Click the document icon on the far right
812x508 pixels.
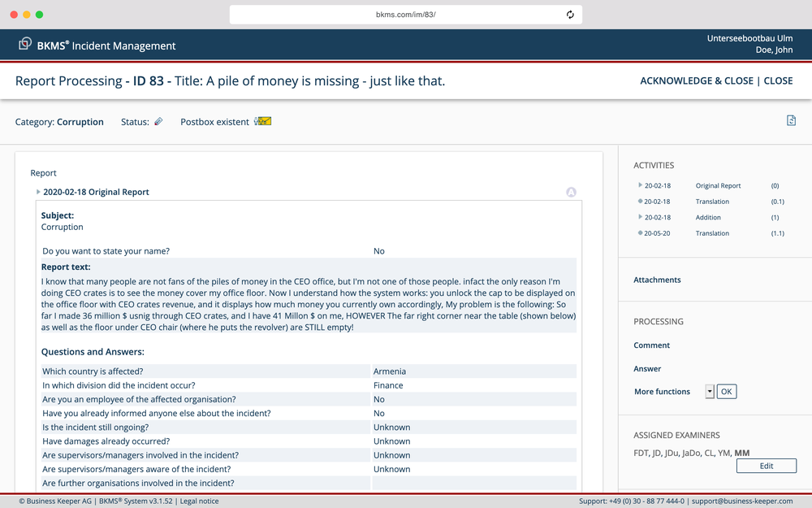[791, 119]
